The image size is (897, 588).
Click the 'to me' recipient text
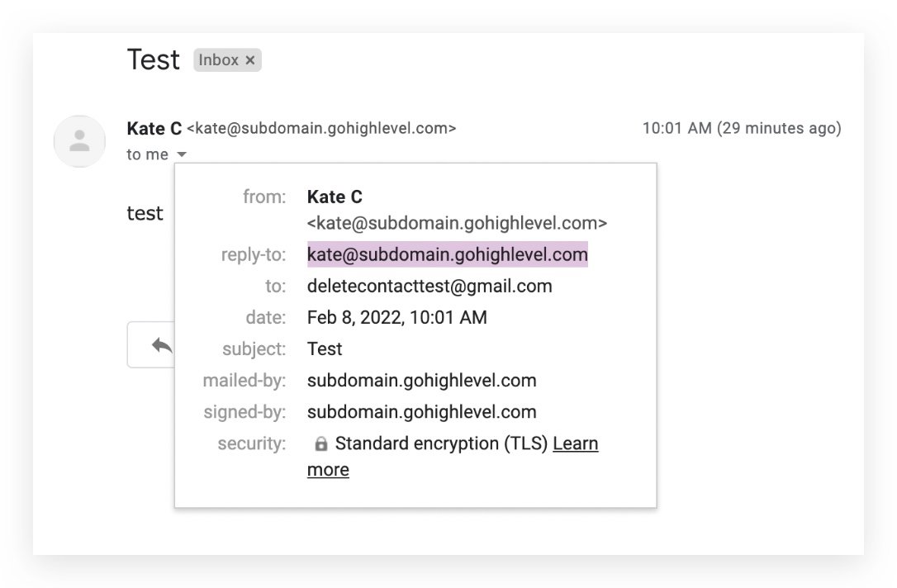[147, 154]
